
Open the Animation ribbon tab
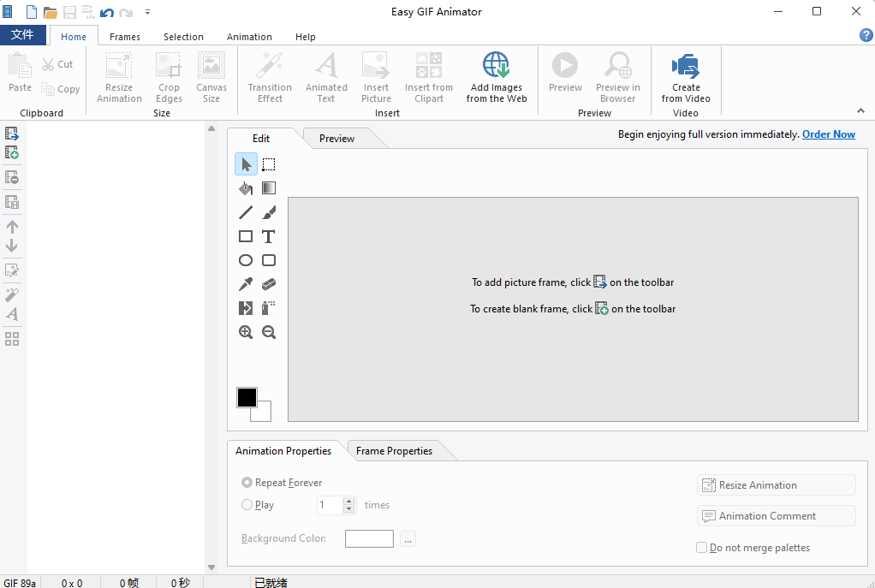coord(249,37)
